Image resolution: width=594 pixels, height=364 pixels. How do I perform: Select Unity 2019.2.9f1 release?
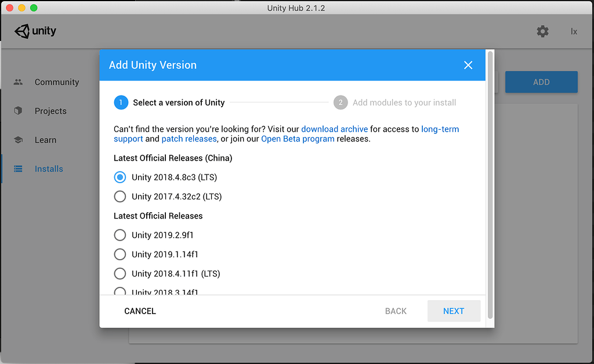click(x=119, y=235)
